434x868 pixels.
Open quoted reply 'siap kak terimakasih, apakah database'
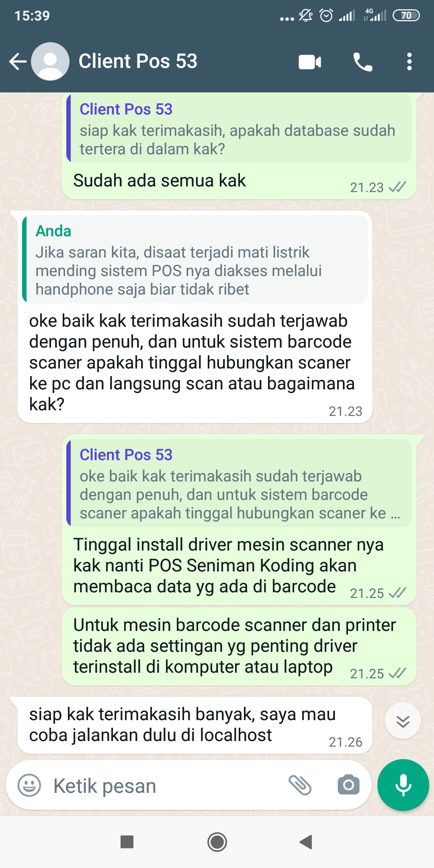(x=239, y=129)
